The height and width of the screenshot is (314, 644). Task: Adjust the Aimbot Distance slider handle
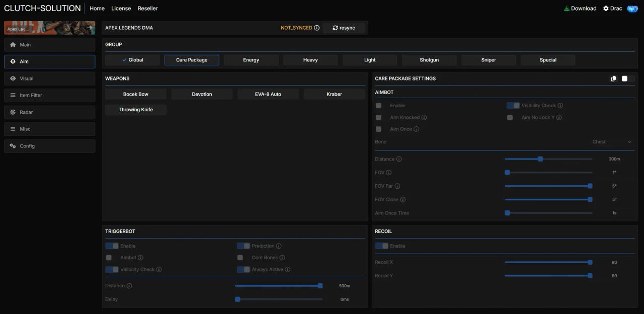[x=540, y=159]
